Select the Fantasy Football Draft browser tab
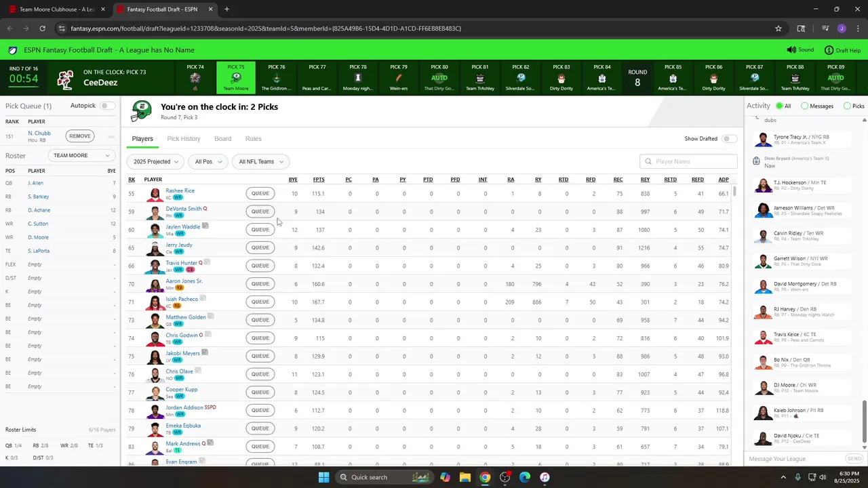Image resolution: width=868 pixels, height=488 pixels. click(x=165, y=9)
